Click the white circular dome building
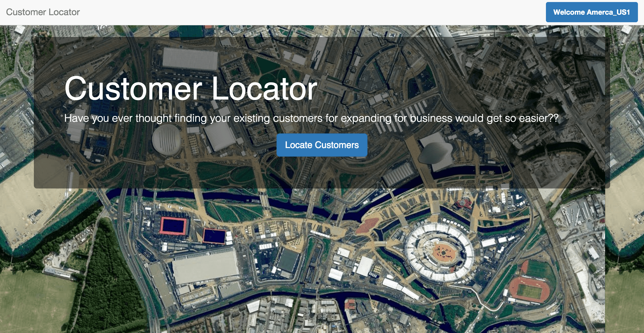The image size is (644, 333). tap(166, 140)
